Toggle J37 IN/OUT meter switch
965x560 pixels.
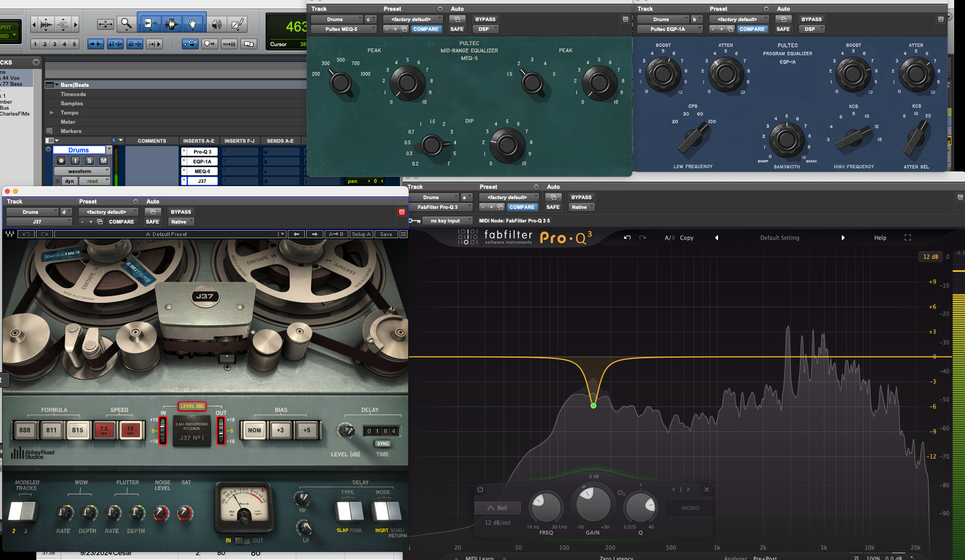[x=242, y=540]
